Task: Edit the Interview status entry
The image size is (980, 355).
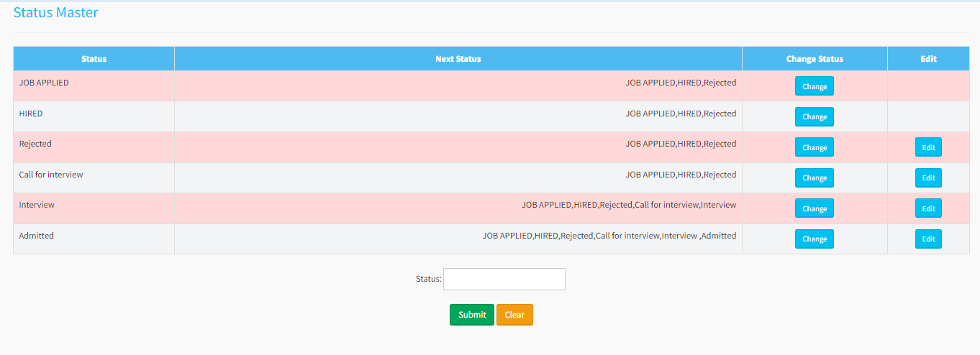Action: click(928, 208)
